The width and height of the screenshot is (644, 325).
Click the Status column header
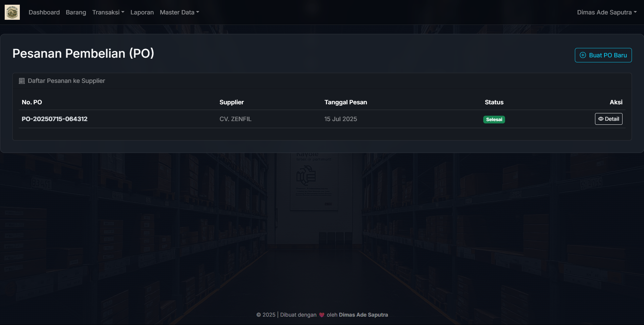pyautogui.click(x=494, y=102)
